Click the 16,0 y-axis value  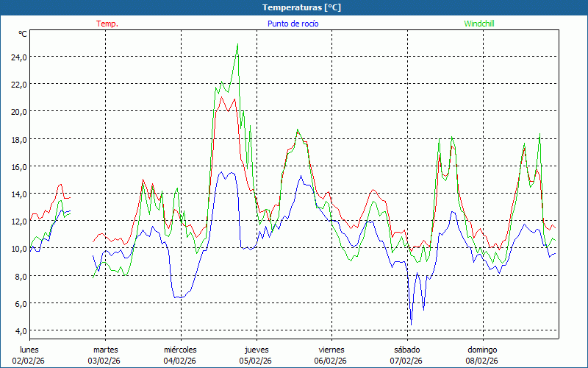tap(18, 166)
